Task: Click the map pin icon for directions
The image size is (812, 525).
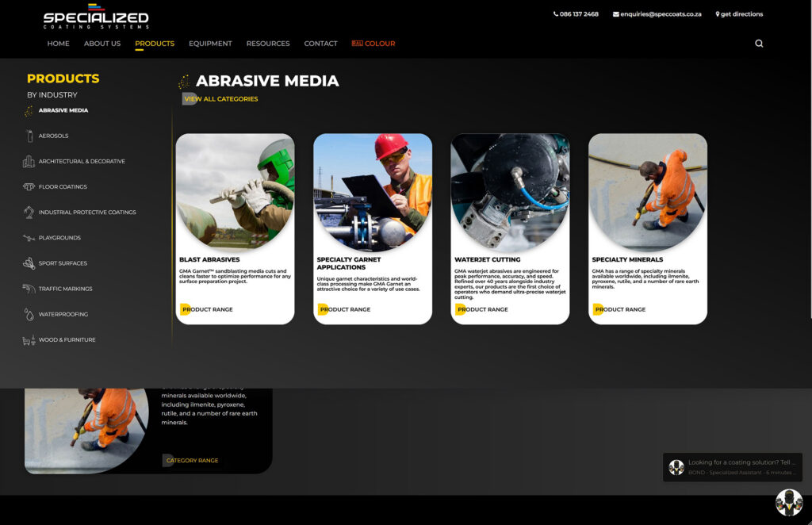Action: click(717, 14)
